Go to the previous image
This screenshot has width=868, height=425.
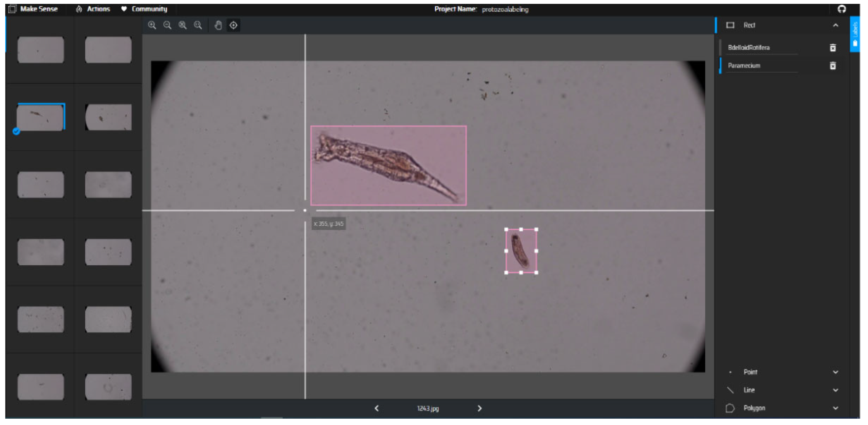376,408
